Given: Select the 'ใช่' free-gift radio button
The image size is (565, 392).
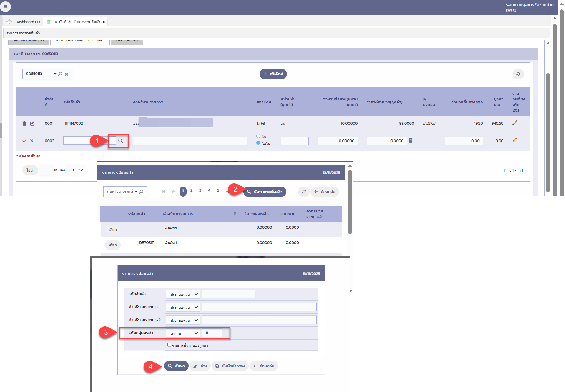Looking at the screenshot, I should tap(258, 136).
